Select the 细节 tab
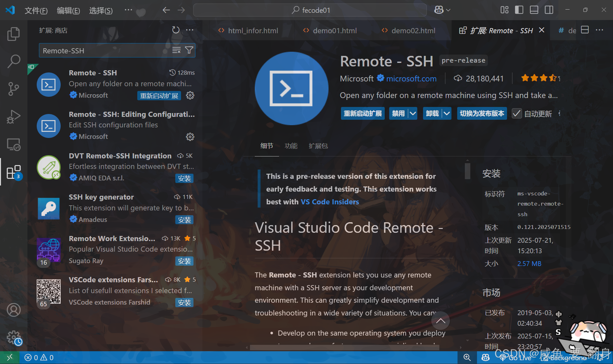Viewport: 613px width, 364px height. click(267, 146)
